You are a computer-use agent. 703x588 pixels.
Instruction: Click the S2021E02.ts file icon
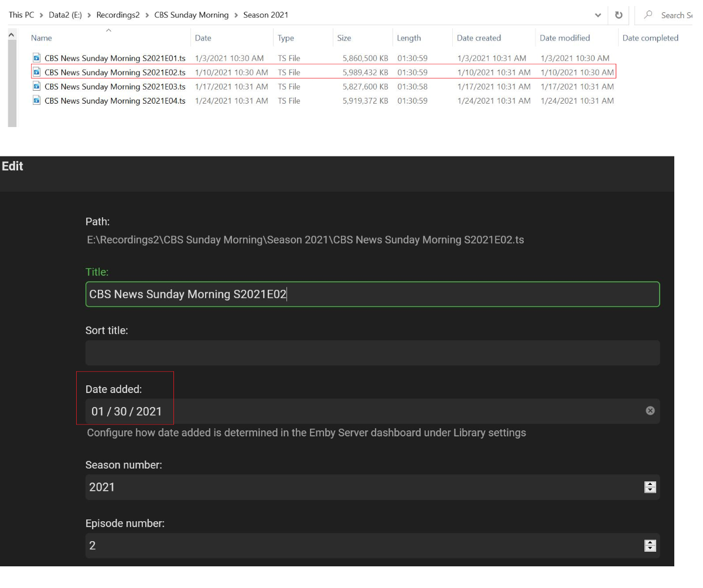pos(37,72)
